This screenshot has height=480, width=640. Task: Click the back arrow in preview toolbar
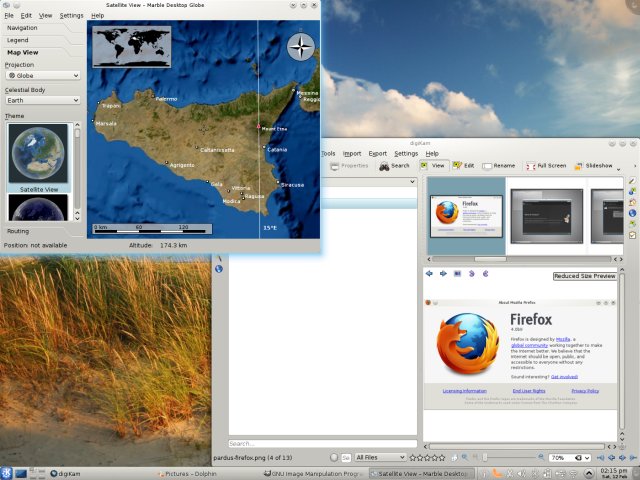(429, 273)
